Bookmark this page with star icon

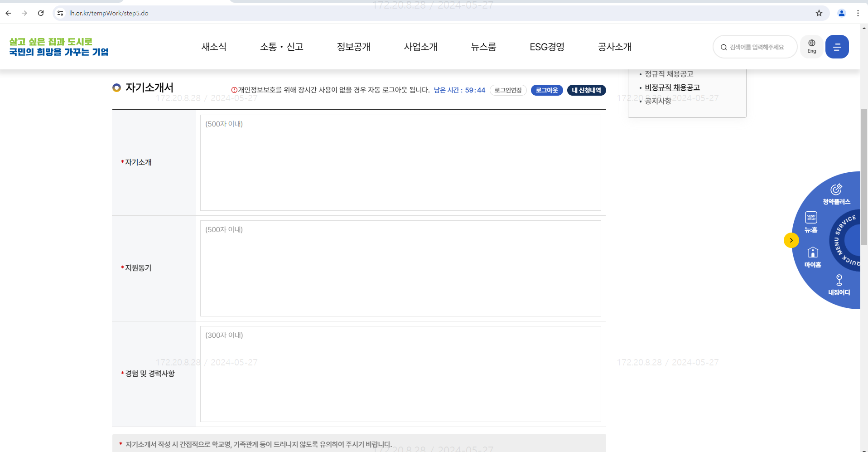coord(819,13)
